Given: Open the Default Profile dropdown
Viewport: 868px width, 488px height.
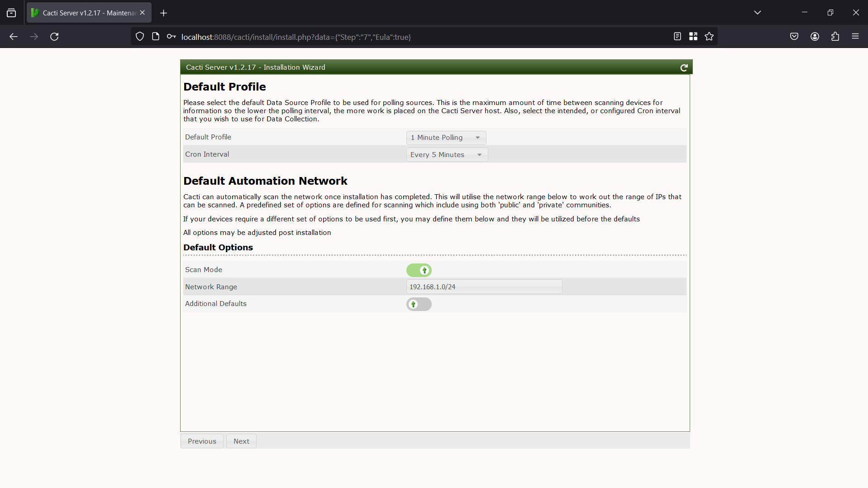Looking at the screenshot, I should tap(446, 138).
